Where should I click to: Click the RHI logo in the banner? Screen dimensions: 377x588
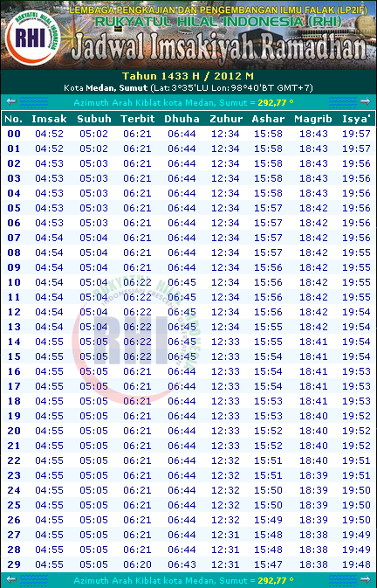pos(32,38)
